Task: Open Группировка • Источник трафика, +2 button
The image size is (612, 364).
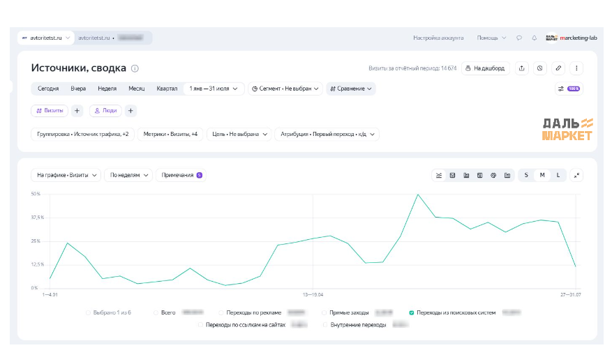Action: click(83, 134)
